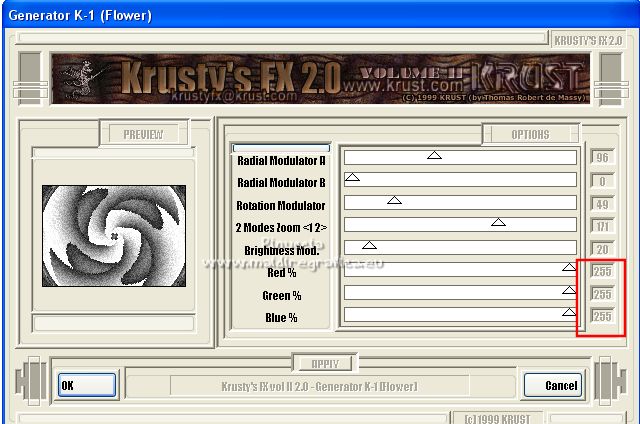Click the Krusty's FX vol II 2.0 status text
Image resolution: width=640 pixels, height=424 pixels.
click(x=319, y=386)
